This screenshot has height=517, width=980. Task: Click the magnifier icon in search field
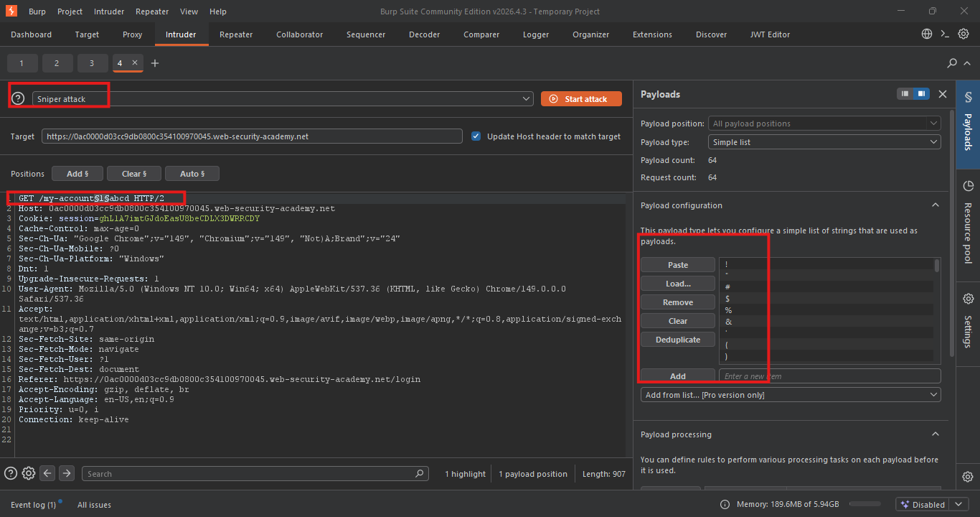pyautogui.click(x=420, y=474)
